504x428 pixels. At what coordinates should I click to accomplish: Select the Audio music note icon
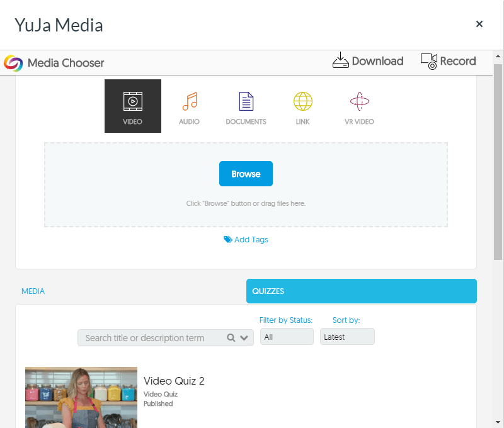point(190,101)
